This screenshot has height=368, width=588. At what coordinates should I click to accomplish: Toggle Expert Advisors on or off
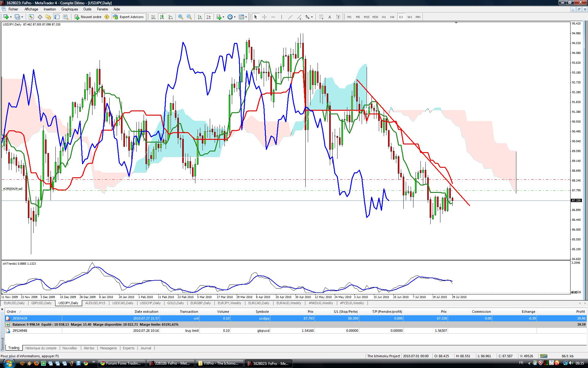(128, 17)
